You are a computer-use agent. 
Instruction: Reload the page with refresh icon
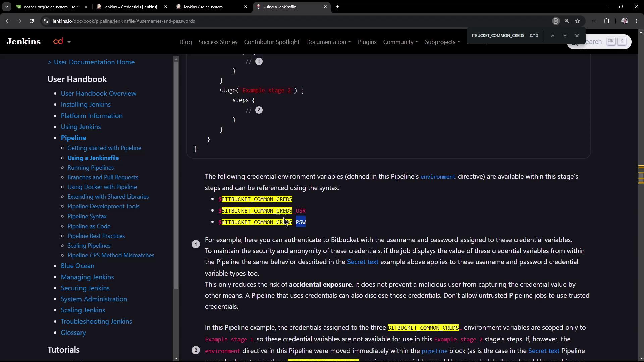32,21
